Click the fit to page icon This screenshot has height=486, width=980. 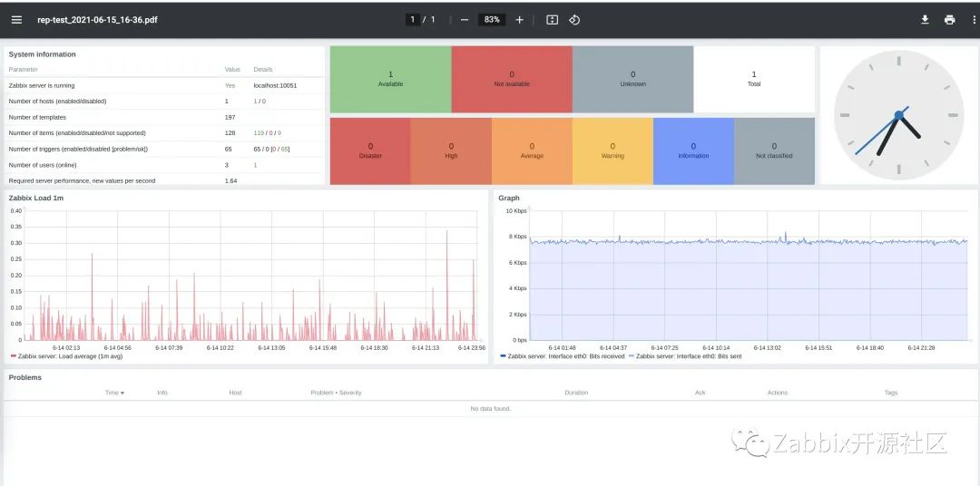[x=552, y=19]
